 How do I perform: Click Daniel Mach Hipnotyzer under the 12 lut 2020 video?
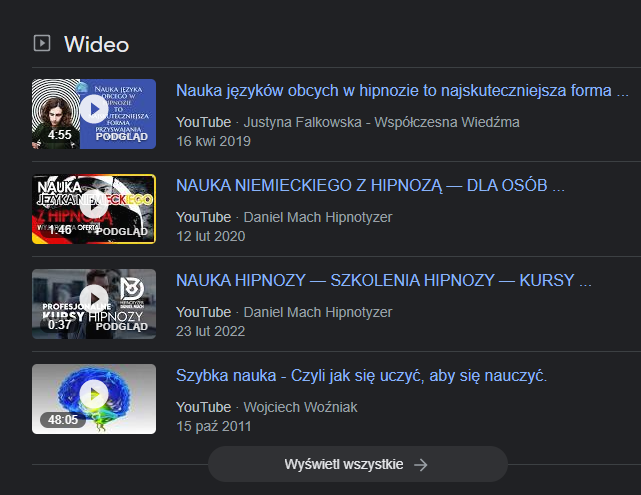[318, 217]
